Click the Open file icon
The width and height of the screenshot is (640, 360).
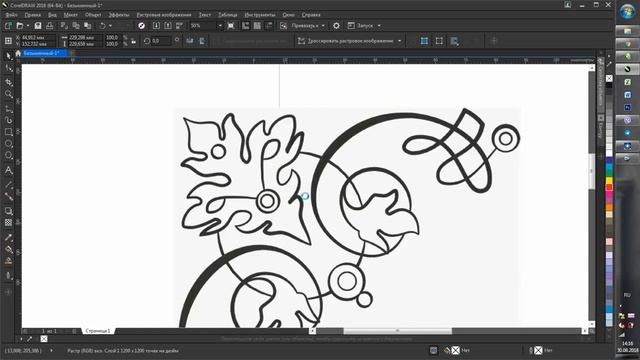click(x=20, y=26)
